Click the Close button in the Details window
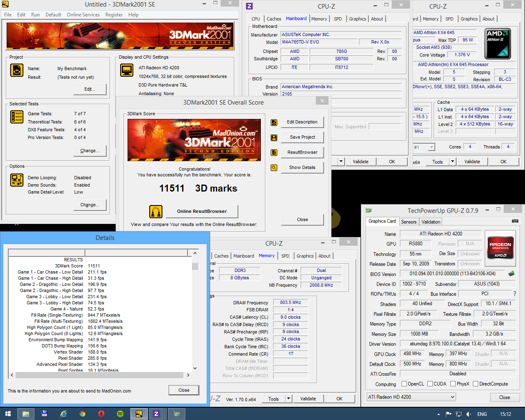 pyautogui.click(x=184, y=390)
